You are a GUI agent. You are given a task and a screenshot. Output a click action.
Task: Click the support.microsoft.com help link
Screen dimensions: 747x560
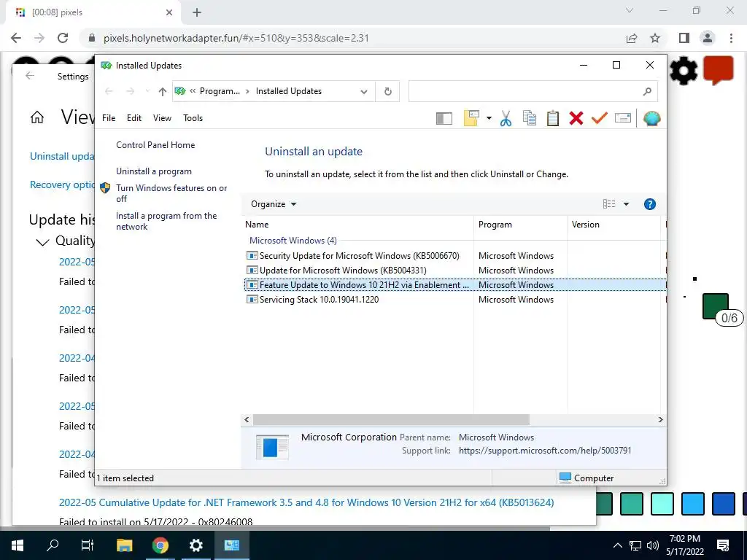pos(545,451)
